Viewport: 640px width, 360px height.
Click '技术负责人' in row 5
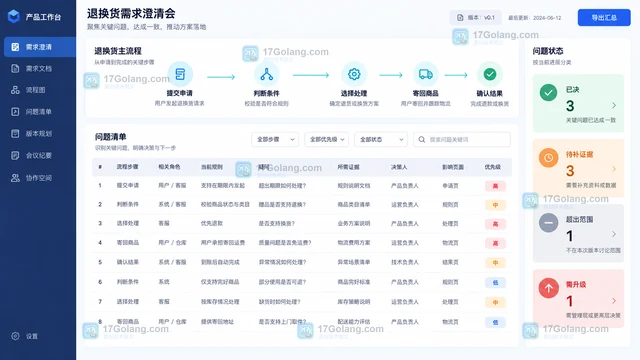[405, 262]
